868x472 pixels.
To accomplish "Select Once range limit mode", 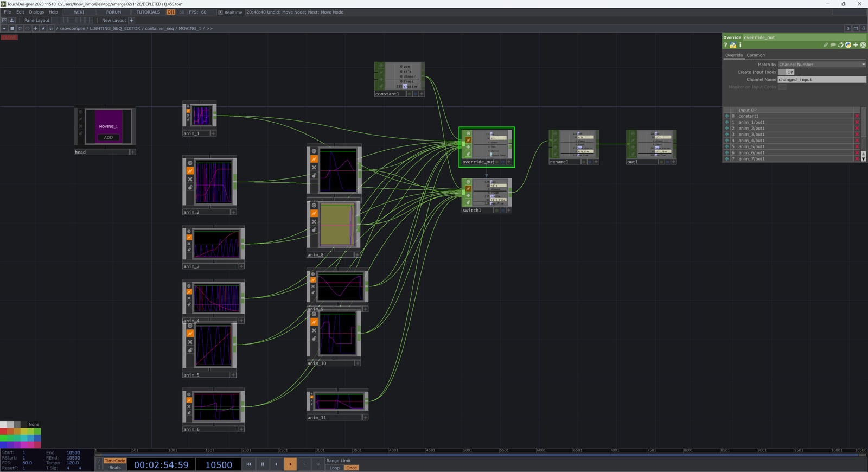I will point(352,468).
